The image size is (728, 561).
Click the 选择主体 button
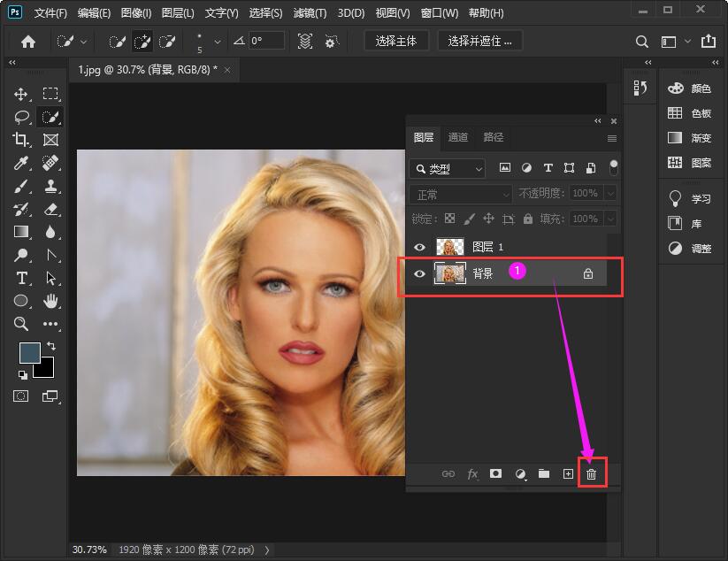(x=396, y=41)
